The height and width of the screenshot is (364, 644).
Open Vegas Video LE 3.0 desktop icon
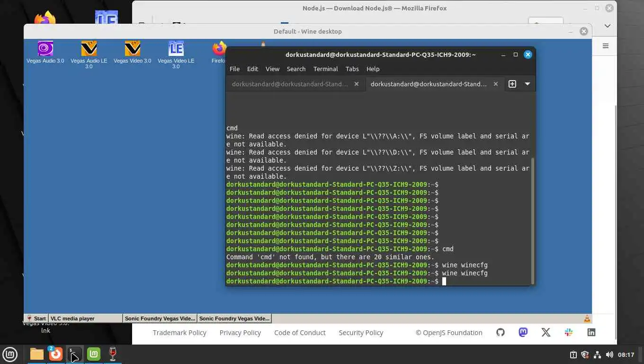(176, 55)
